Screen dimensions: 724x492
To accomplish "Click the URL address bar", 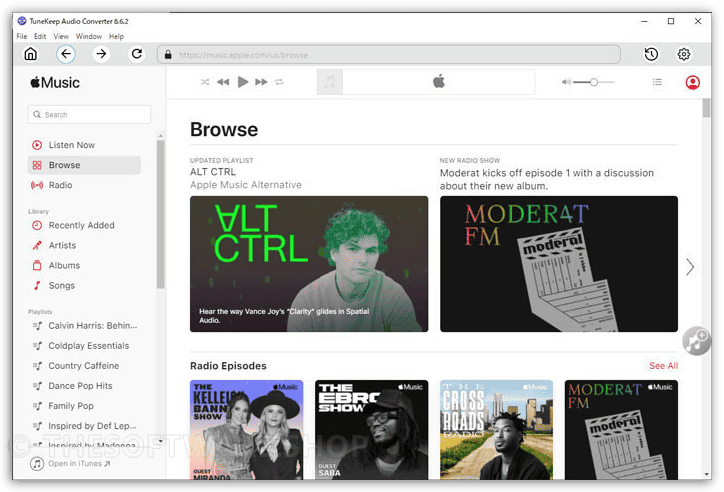I will point(389,54).
